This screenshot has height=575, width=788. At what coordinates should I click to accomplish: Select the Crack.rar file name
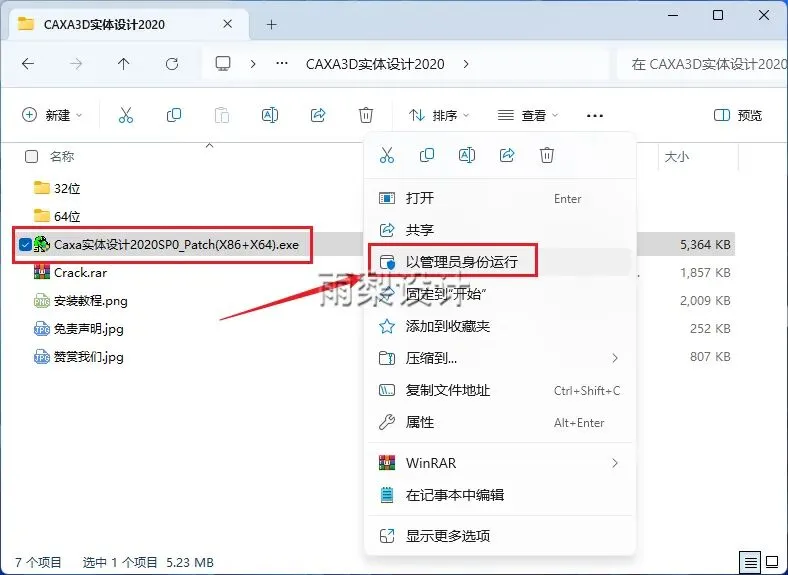(x=80, y=272)
